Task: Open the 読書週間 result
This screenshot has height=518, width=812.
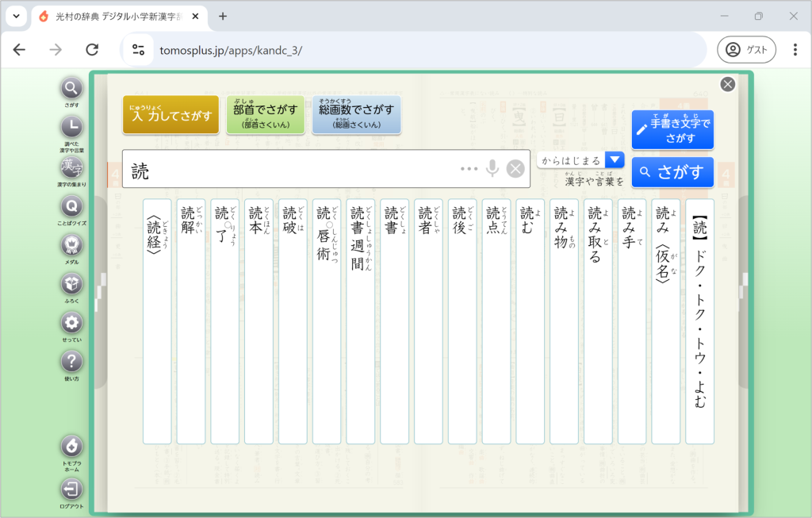Action: 361,321
